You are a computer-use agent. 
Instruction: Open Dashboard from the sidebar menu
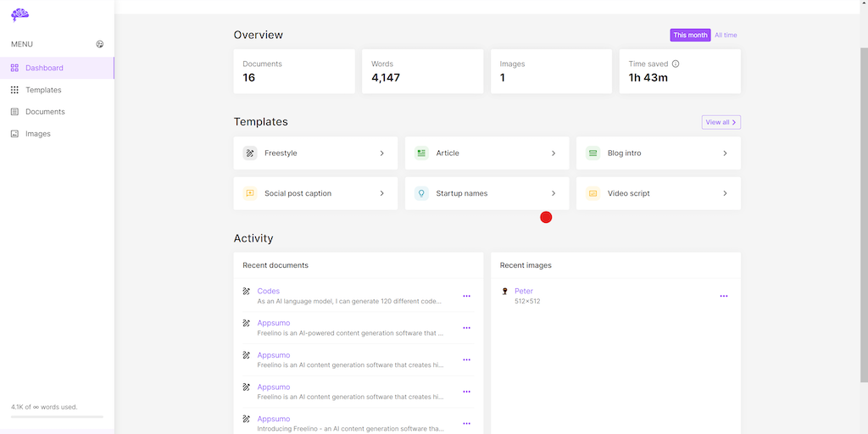pyautogui.click(x=44, y=68)
